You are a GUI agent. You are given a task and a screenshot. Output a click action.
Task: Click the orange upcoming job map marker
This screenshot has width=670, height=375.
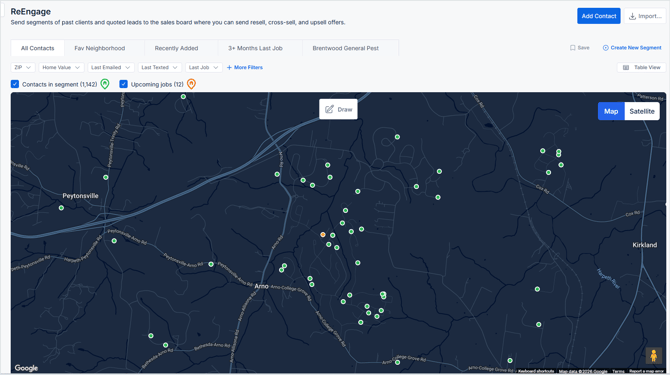[x=323, y=234]
